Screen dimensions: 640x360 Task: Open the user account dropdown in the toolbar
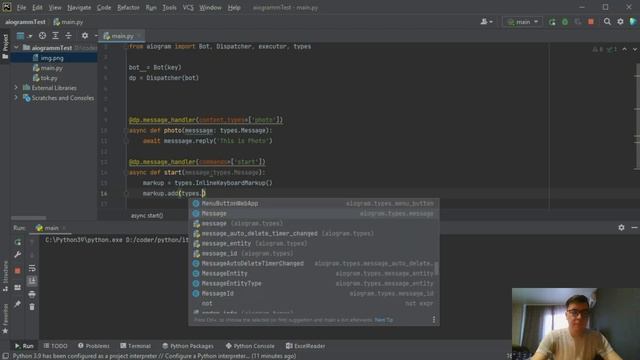click(x=486, y=22)
